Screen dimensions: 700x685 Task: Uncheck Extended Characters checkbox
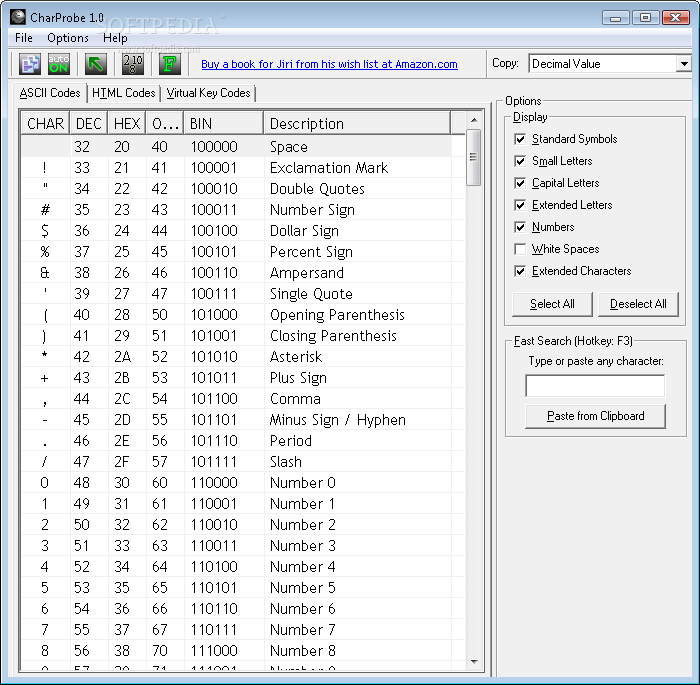click(x=520, y=271)
